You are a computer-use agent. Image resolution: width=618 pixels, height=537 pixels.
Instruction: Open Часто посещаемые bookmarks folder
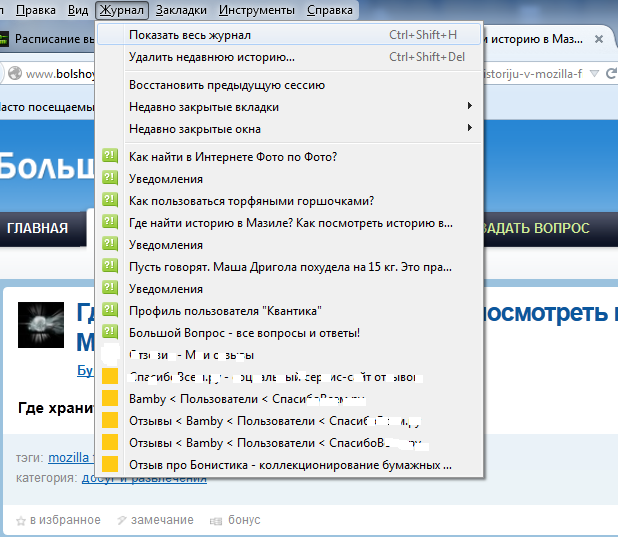[47, 107]
